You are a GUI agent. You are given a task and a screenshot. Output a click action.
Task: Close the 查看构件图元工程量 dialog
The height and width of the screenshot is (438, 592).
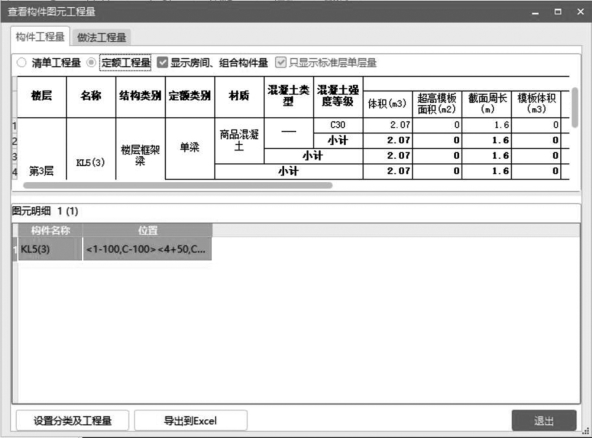[x=580, y=12]
